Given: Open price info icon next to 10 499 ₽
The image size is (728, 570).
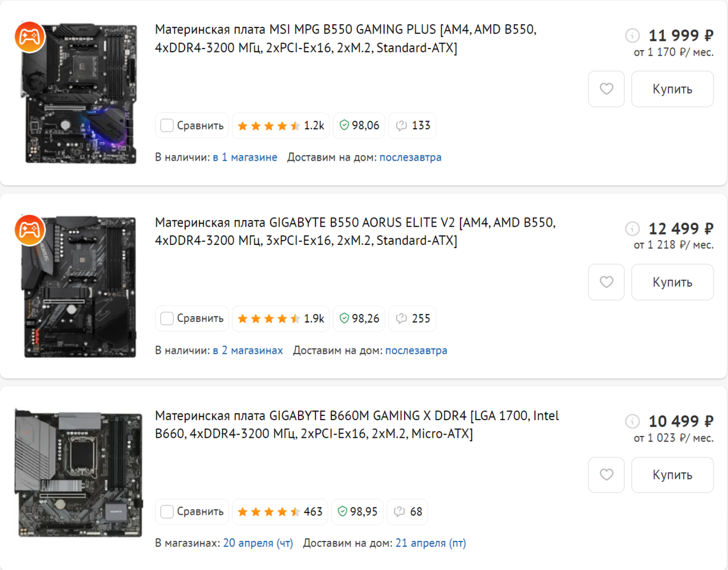Looking at the screenshot, I should point(632,421).
